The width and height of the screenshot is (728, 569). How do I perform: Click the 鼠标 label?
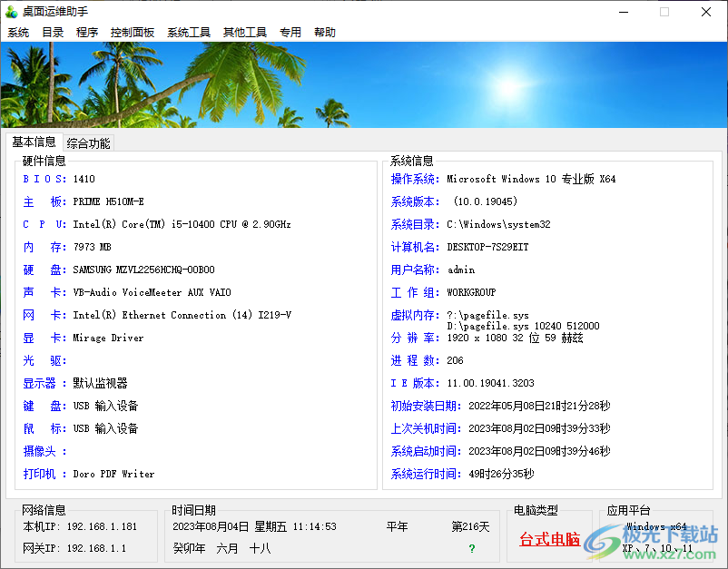pos(44,428)
